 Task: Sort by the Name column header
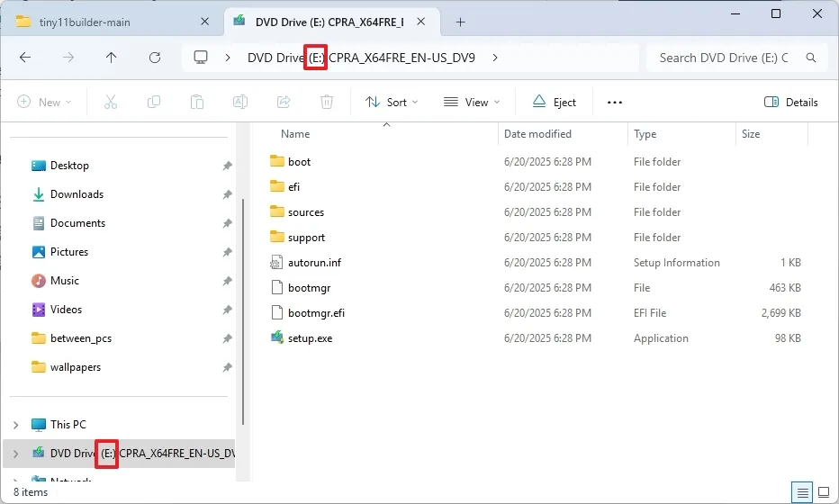[295, 134]
